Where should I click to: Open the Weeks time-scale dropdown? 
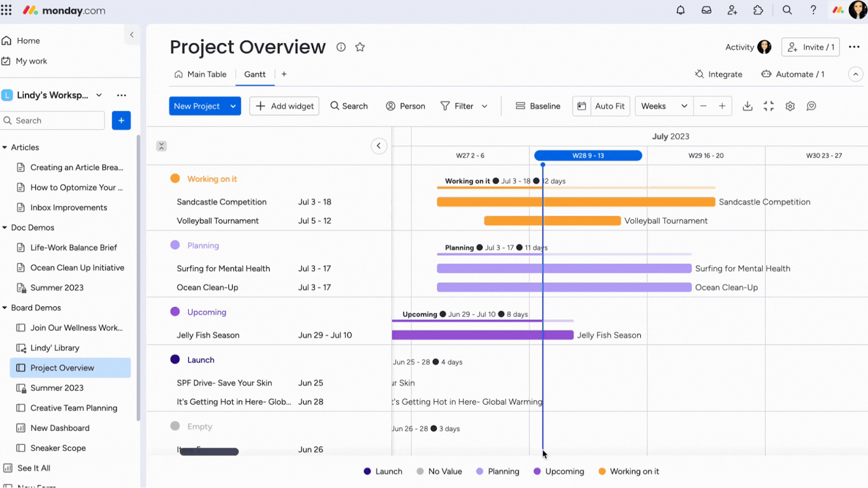point(662,106)
